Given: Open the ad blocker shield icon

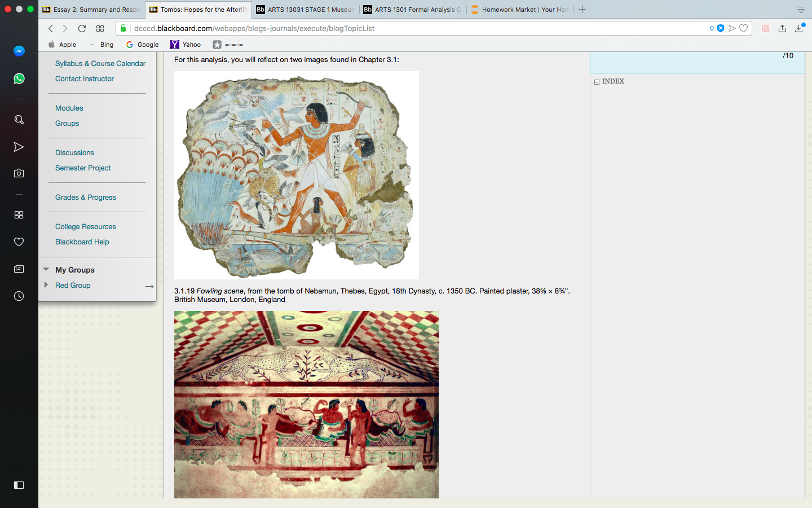Looking at the screenshot, I should click(x=721, y=28).
